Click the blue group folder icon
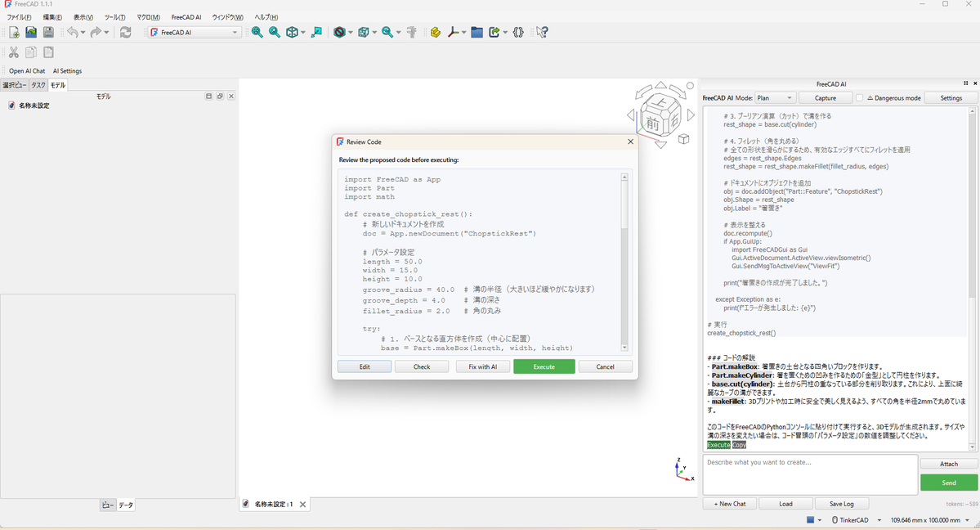This screenshot has width=980, height=530. click(x=477, y=33)
